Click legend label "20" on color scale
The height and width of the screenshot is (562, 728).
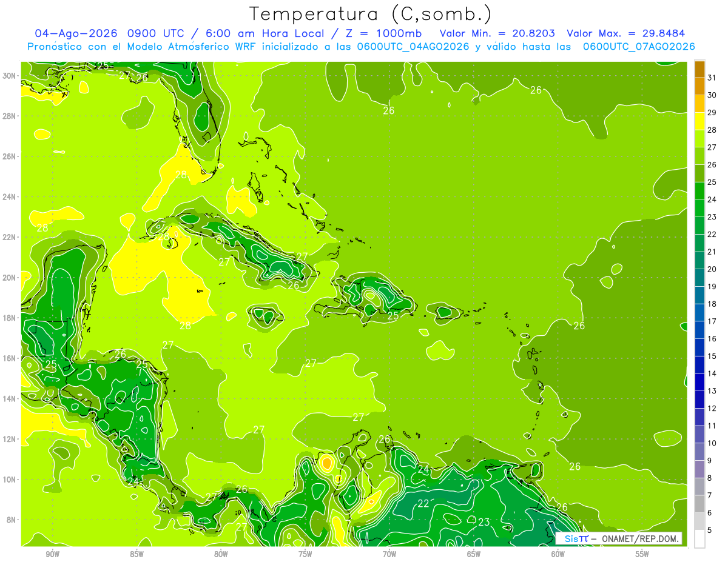pyautogui.click(x=712, y=269)
